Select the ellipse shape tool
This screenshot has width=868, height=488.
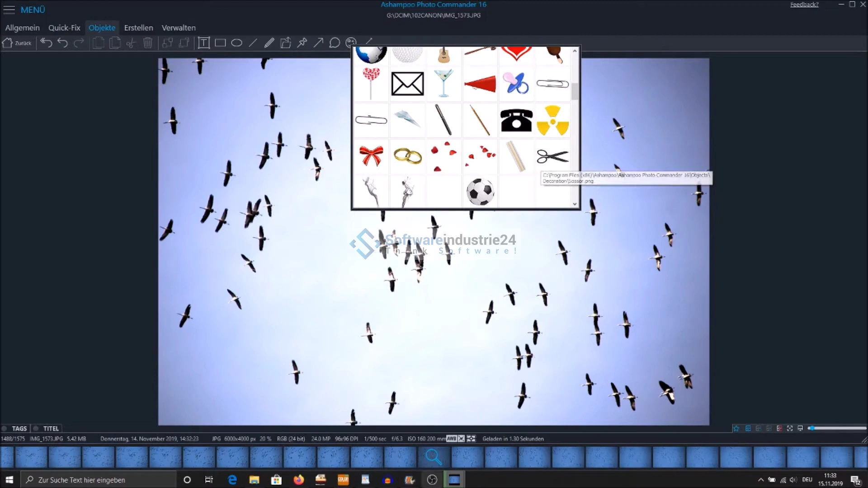pos(236,43)
